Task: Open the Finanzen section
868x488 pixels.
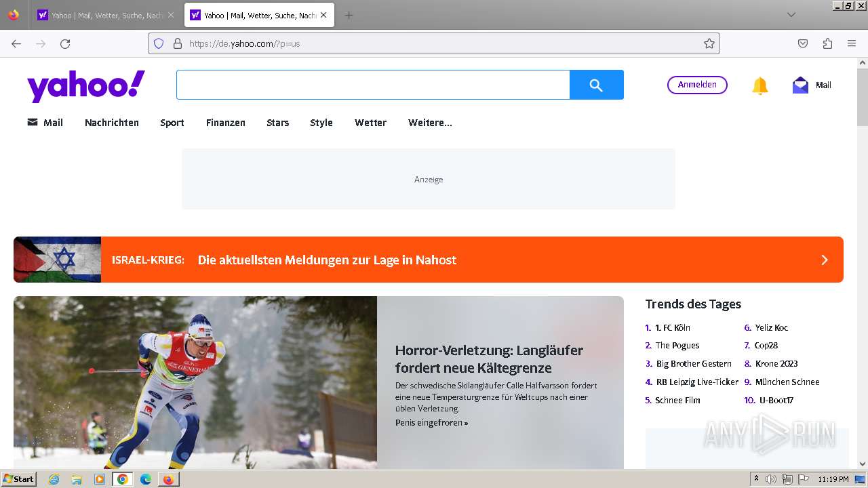Action: coord(226,123)
